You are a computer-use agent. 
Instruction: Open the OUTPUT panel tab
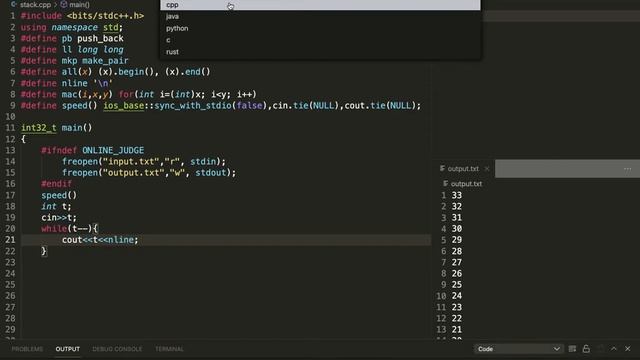point(68,349)
